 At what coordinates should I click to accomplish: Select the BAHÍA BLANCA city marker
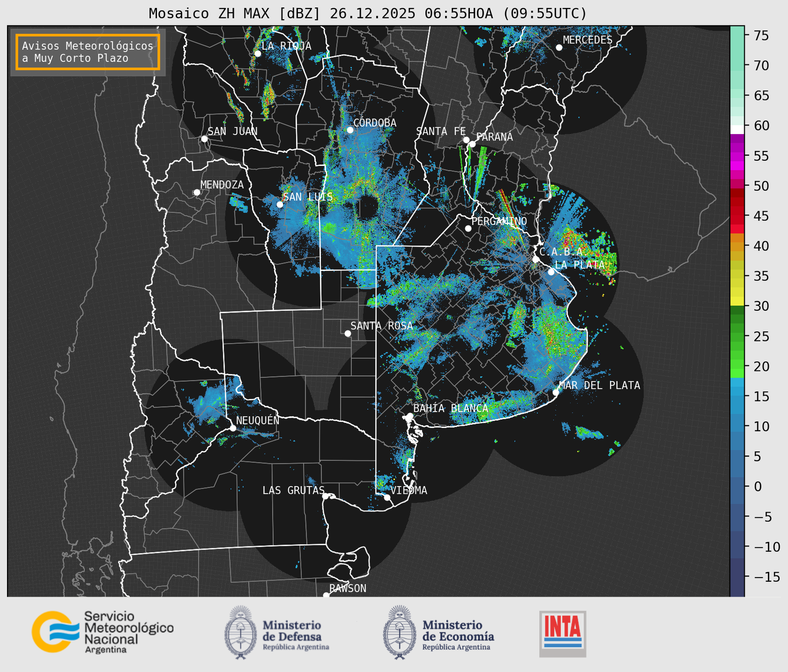pyautogui.click(x=410, y=416)
